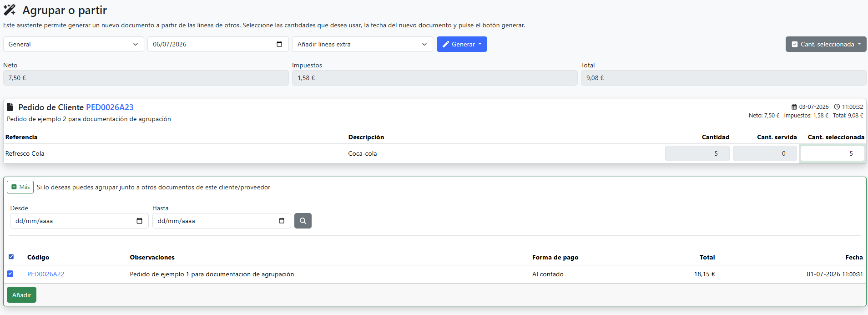Click the green Añadir button
This screenshot has width=868, height=315.
[22, 295]
